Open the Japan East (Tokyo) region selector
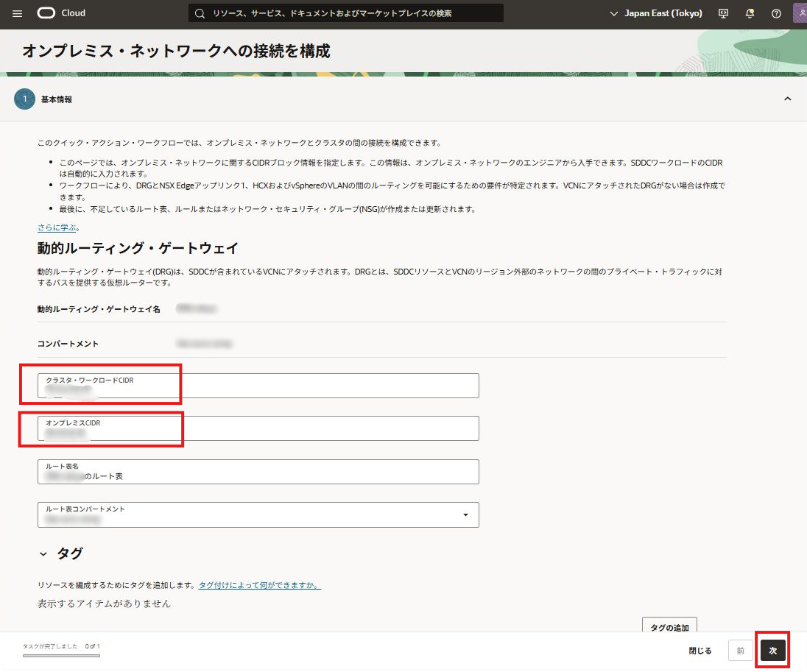807x672 pixels. click(655, 13)
